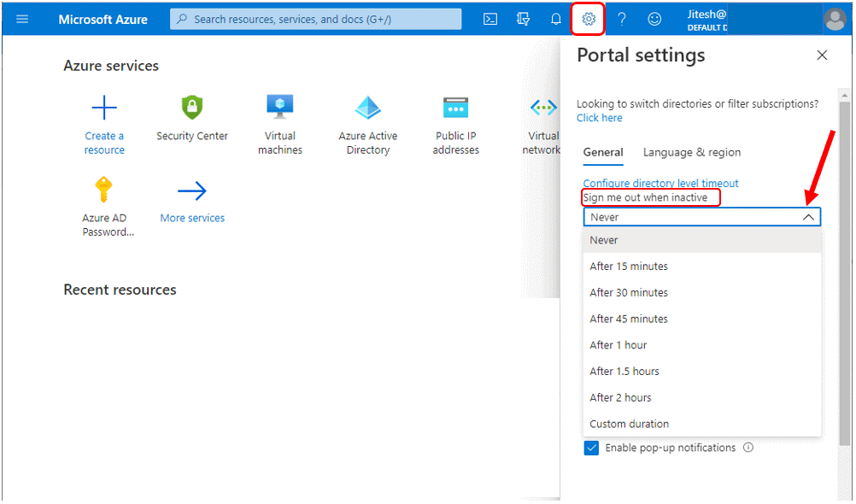Open Azure AD Password key icon

[103, 190]
